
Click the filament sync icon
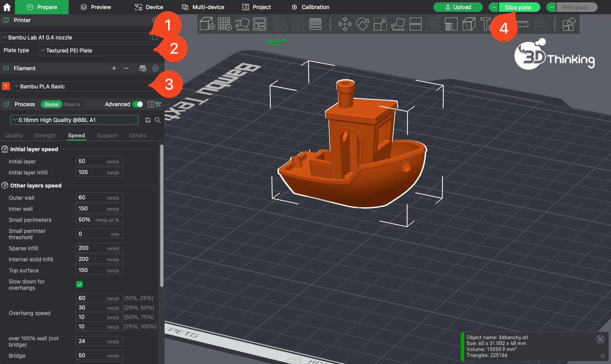tap(143, 68)
